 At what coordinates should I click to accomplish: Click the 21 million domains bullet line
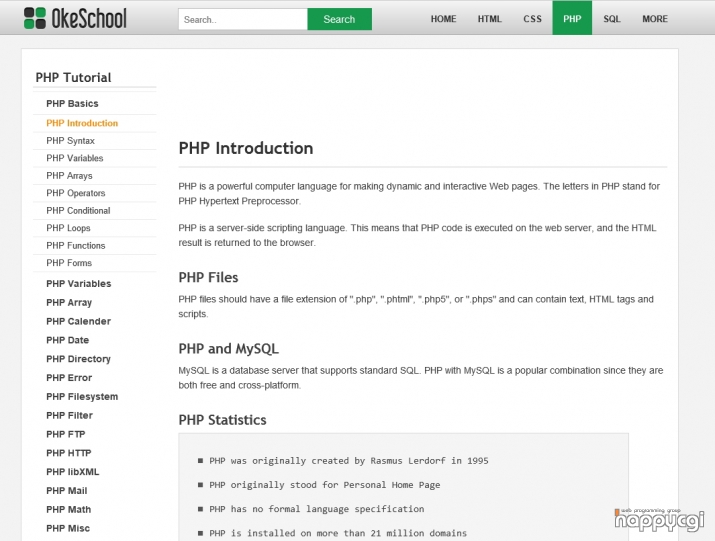[338, 533]
